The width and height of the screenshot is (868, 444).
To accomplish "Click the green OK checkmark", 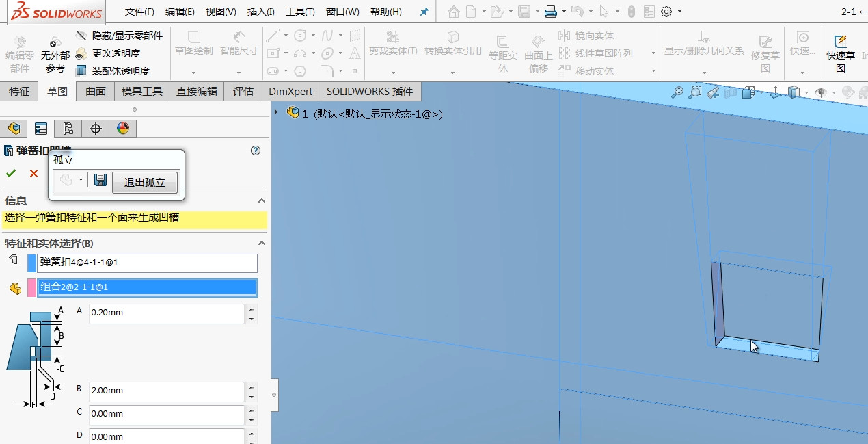I will coord(11,174).
